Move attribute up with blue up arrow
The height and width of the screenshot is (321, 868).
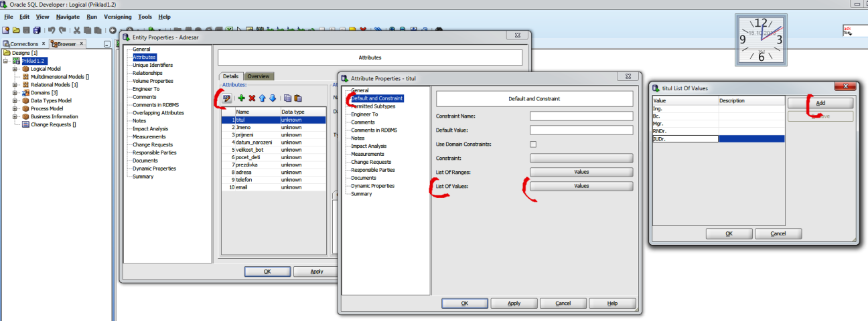[x=263, y=98]
